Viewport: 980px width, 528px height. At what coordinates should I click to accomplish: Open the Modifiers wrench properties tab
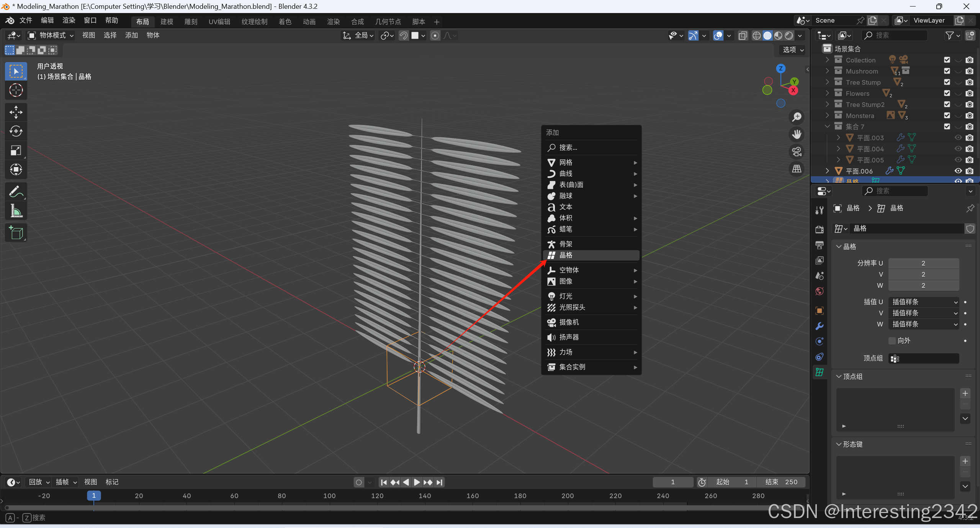pyautogui.click(x=820, y=326)
